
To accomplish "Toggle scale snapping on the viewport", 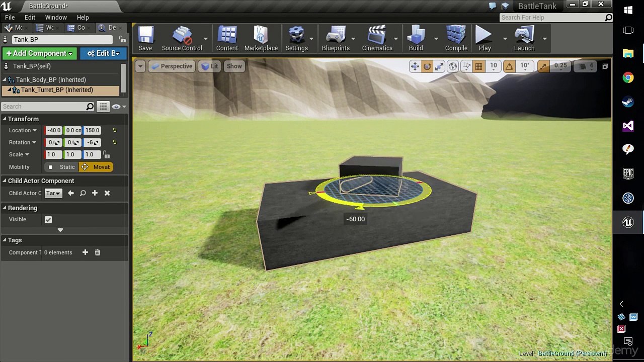I will tap(543, 66).
